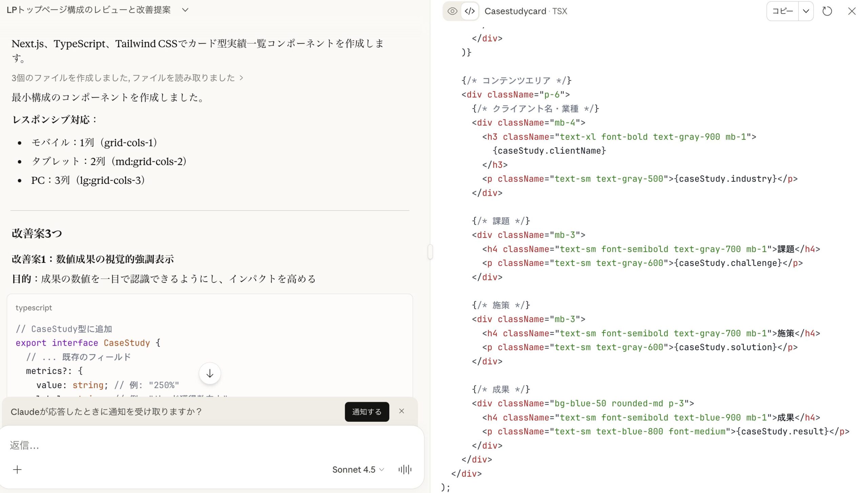
Task: Click the コピー copy button
Action: click(x=783, y=11)
